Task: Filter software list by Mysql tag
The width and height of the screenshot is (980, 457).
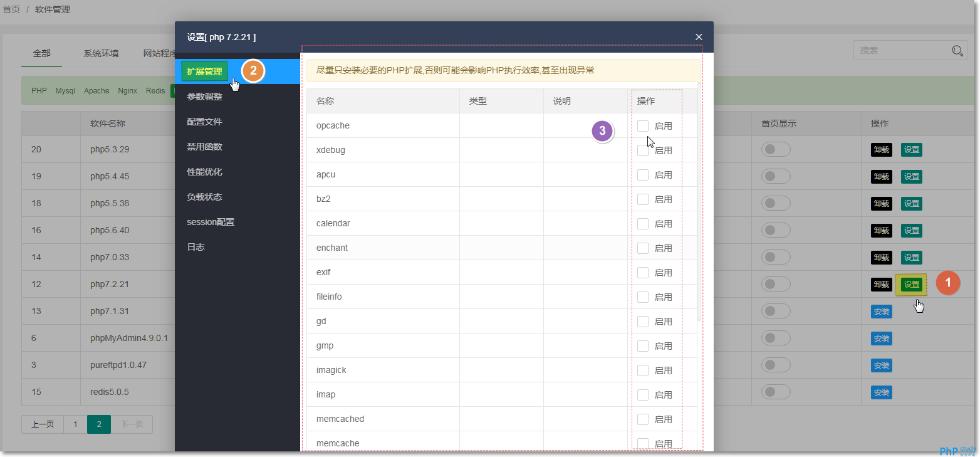Action: [65, 91]
